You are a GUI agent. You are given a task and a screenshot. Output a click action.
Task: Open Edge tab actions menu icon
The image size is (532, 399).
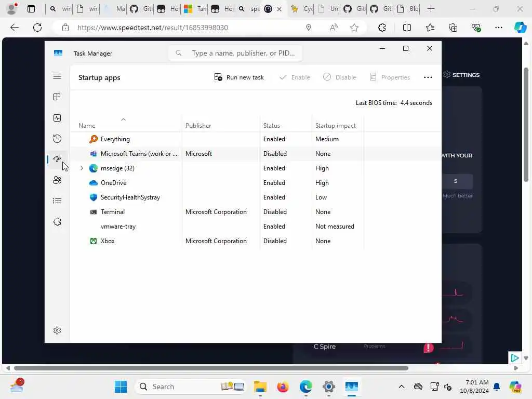pos(31,9)
